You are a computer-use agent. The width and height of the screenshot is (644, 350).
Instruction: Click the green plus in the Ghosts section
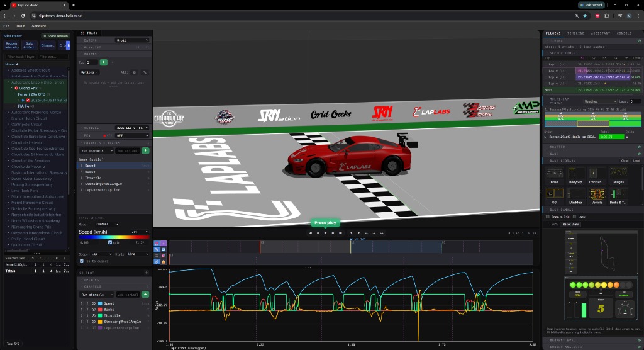tap(104, 62)
